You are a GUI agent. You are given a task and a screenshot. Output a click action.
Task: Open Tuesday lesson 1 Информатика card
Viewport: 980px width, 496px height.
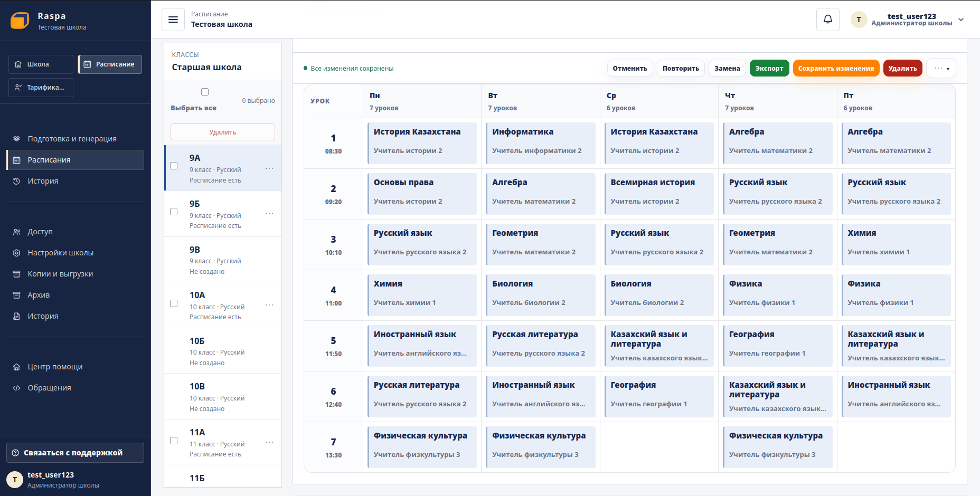point(541,143)
